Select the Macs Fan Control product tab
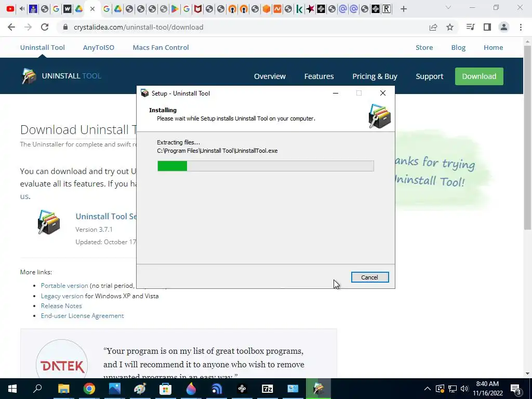The width and height of the screenshot is (532, 399). click(161, 47)
